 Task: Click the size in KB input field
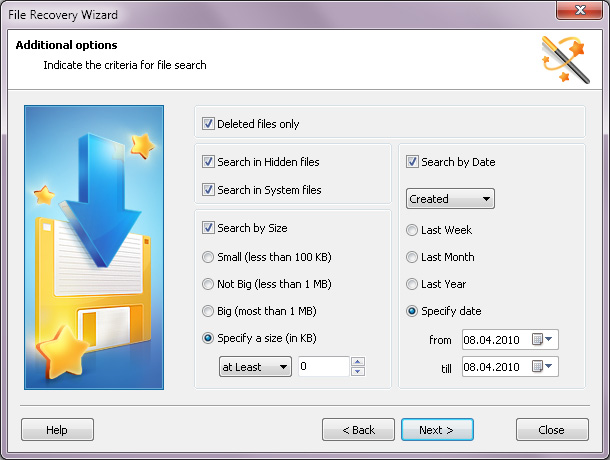[x=324, y=367]
